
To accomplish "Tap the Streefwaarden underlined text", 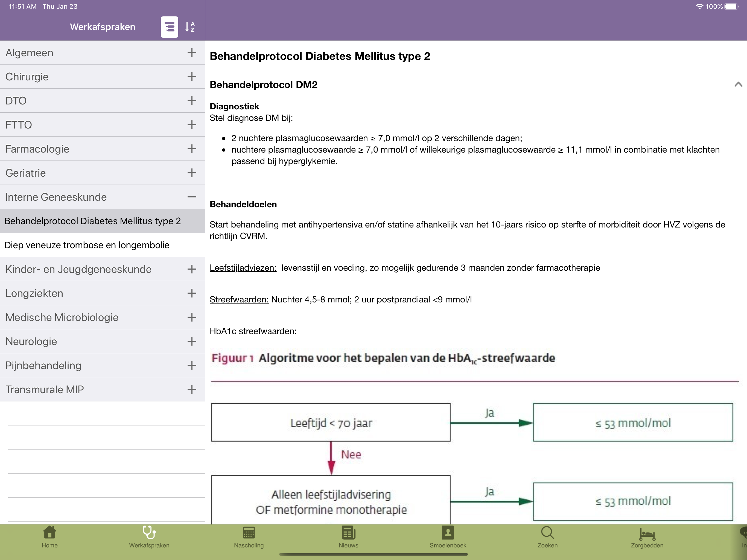I will pos(239,300).
